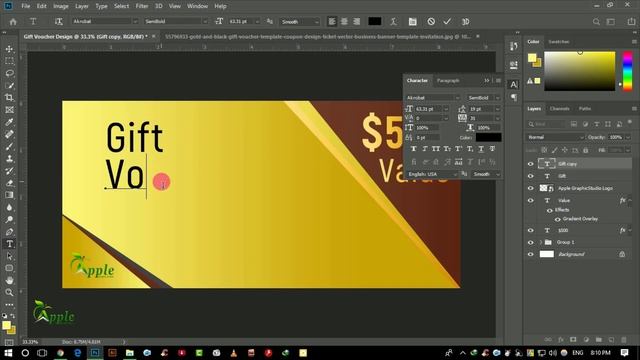
Task: Select the Background layer row
Action: 578,254
